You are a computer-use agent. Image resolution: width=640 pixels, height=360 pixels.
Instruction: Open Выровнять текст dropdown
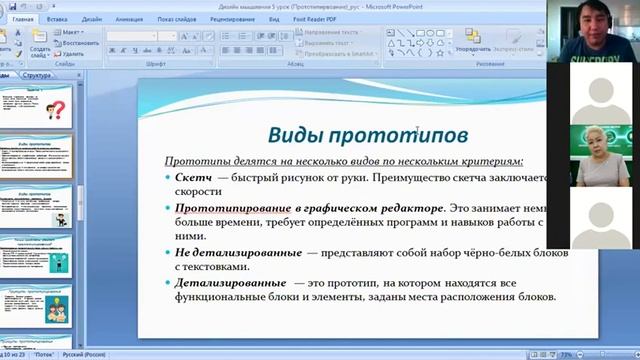coord(324,43)
